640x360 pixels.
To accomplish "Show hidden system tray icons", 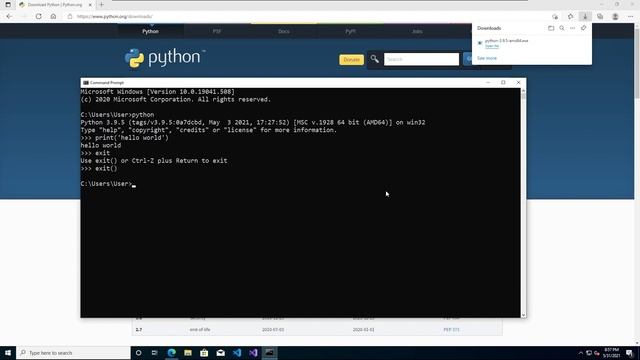I will click(x=580, y=353).
